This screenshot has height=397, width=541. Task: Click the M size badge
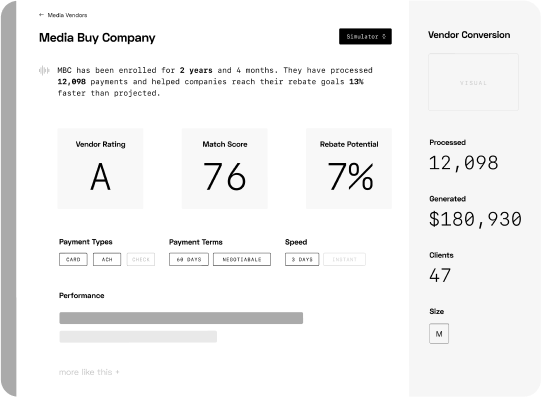(x=439, y=334)
